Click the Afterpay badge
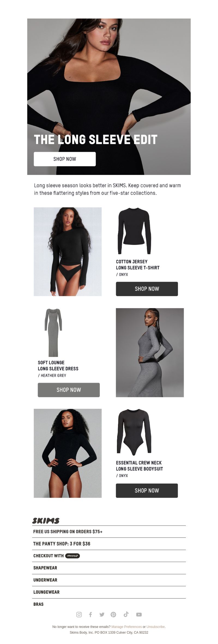Viewport: 218px width, 644px height. (72, 556)
